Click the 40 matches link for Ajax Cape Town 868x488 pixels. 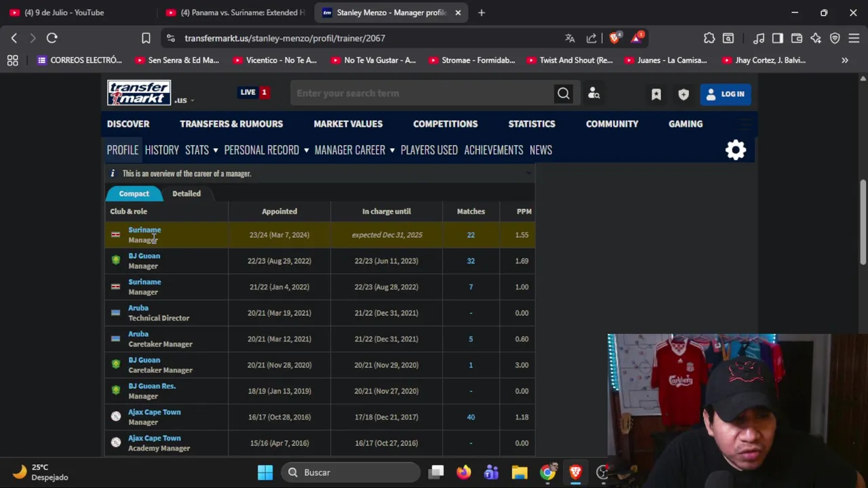471,417
